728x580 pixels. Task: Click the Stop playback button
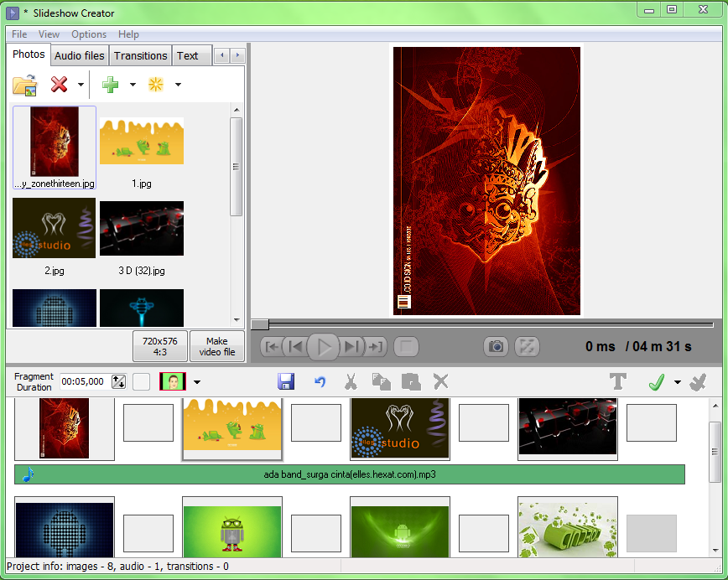tap(406, 347)
